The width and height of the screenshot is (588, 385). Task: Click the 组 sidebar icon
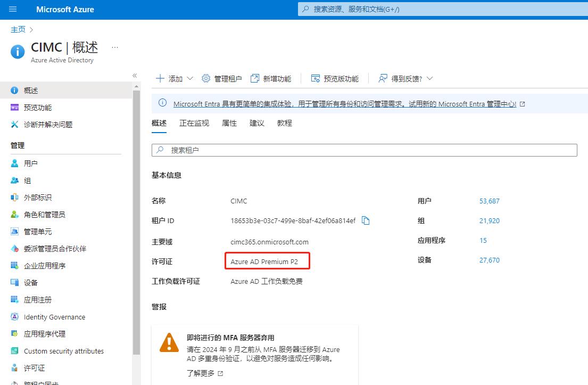(x=14, y=181)
